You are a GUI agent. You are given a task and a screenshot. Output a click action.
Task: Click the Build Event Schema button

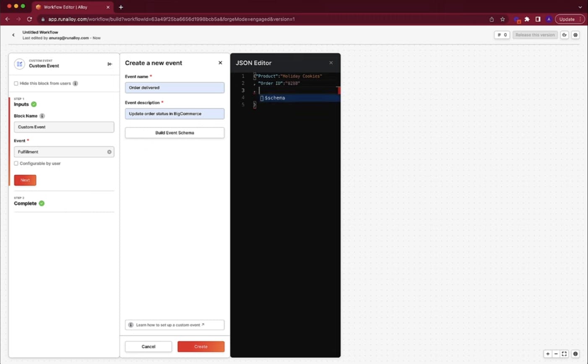tap(174, 133)
